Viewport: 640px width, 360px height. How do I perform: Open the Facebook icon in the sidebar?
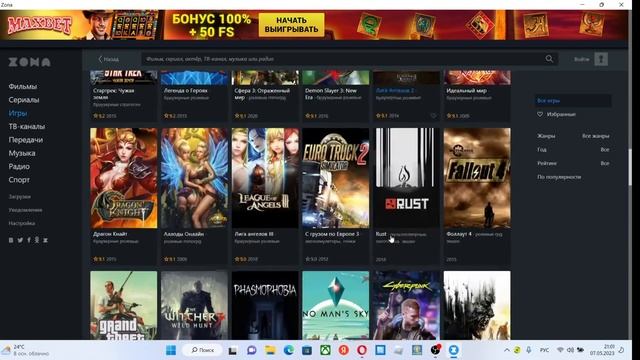(x=29, y=240)
